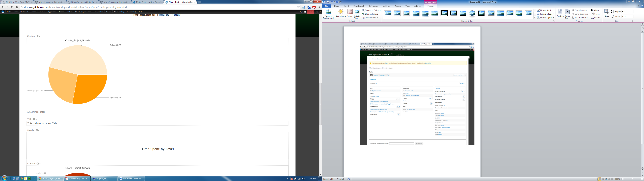Open the File tab in Word
Viewport: 644px width, 181px height.
click(x=327, y=6)
